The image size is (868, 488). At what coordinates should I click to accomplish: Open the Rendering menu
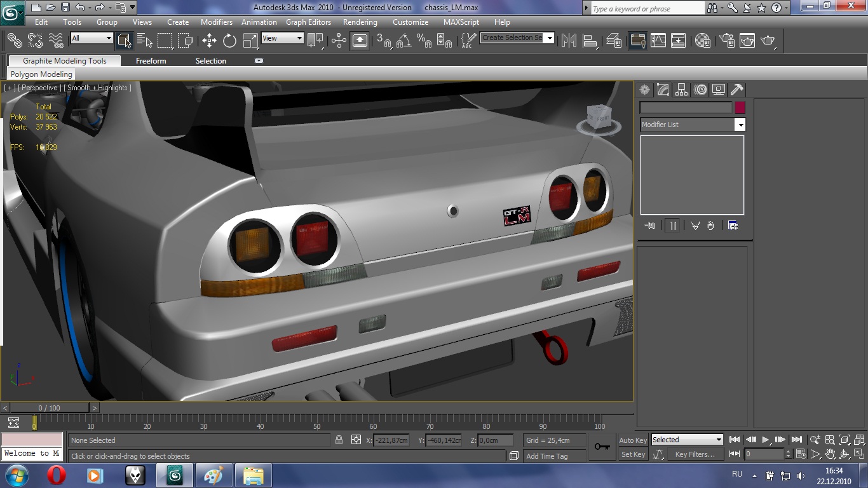pyautogui.click(x=360, y=22)
